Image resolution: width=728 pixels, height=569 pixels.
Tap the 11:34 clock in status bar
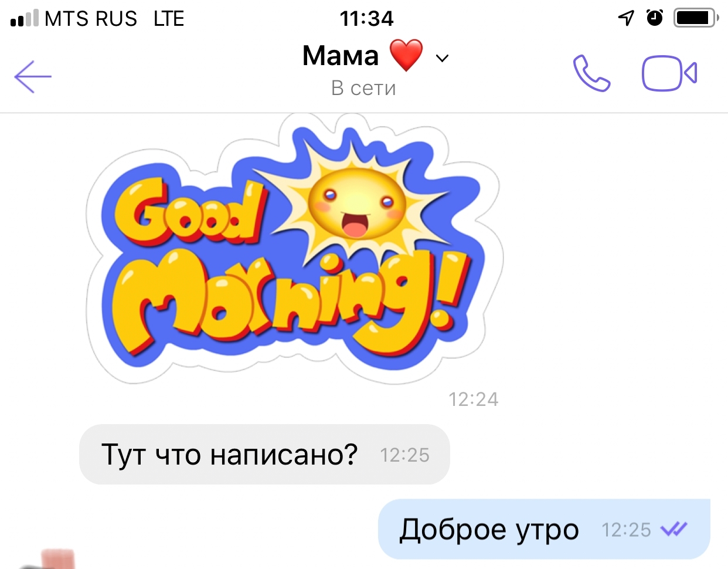[x=367, y=19]
